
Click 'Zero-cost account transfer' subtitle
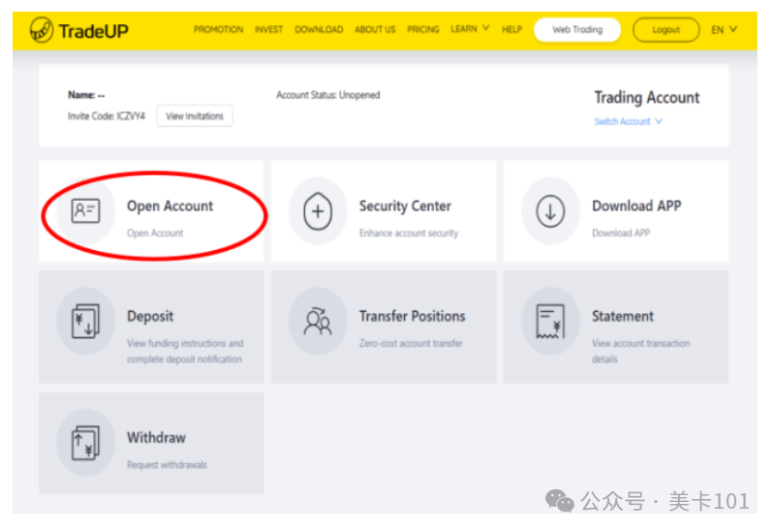(x=411, y=343)
